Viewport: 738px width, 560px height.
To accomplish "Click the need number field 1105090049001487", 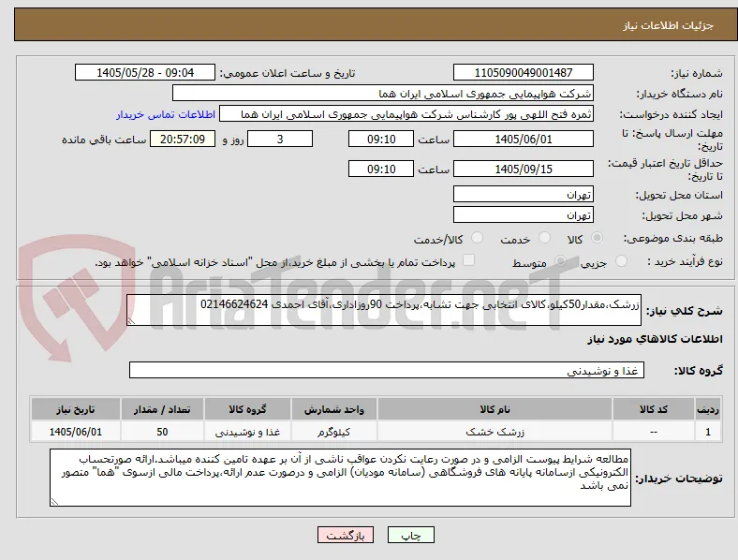I will pos(524,72).
